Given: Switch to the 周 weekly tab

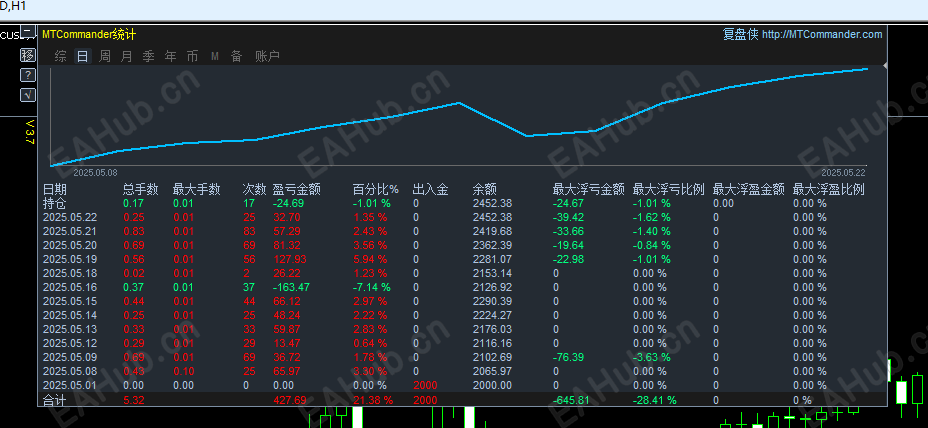Looking at the screenshot, I should (x=105, y=56).
